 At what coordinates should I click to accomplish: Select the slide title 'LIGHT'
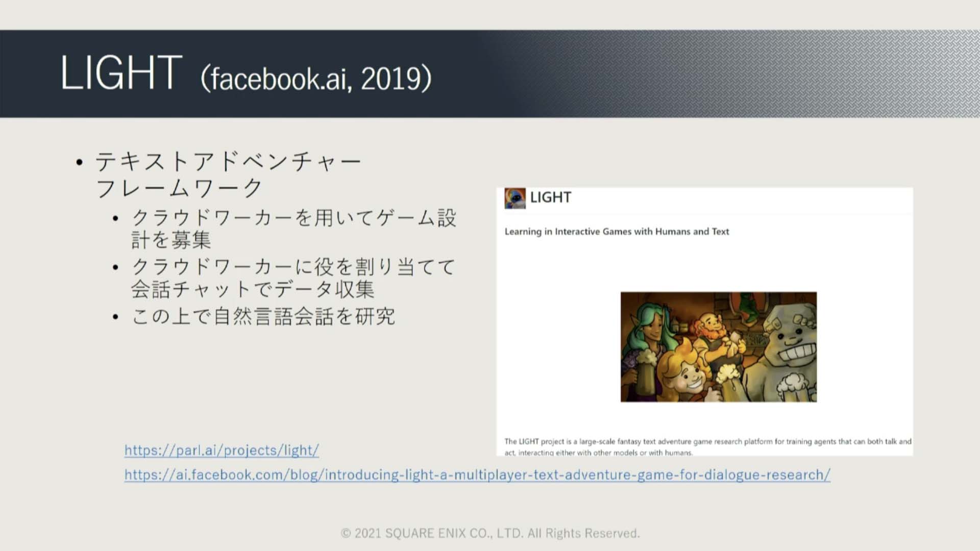click(x=121, y=73)
